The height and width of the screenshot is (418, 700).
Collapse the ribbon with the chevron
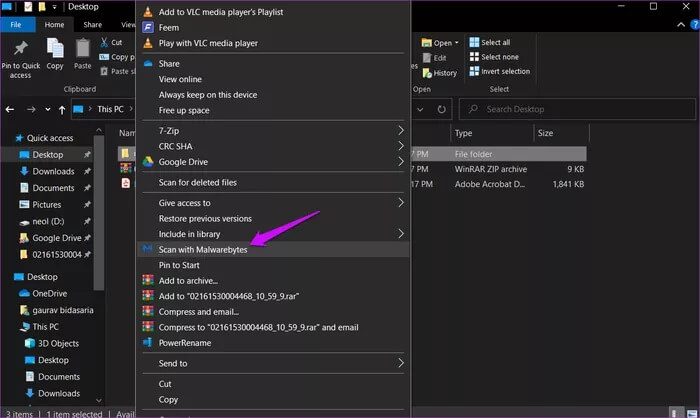(681, 25)
